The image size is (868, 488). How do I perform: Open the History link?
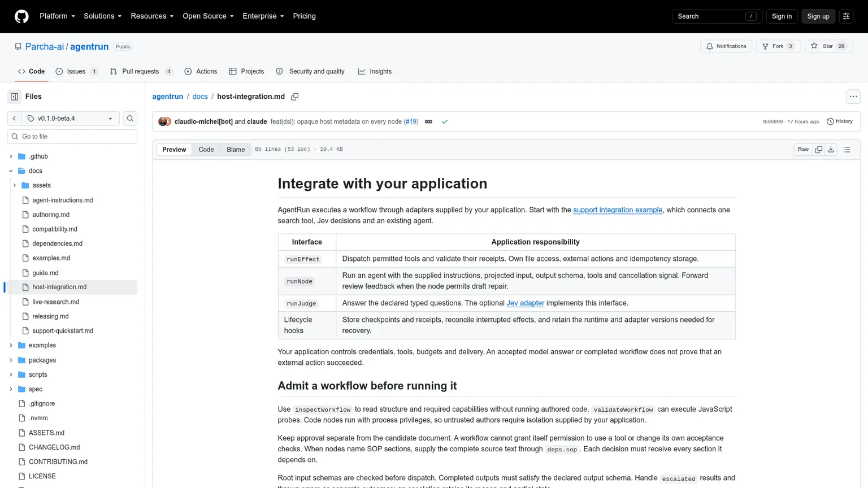(x=840, y=121)
